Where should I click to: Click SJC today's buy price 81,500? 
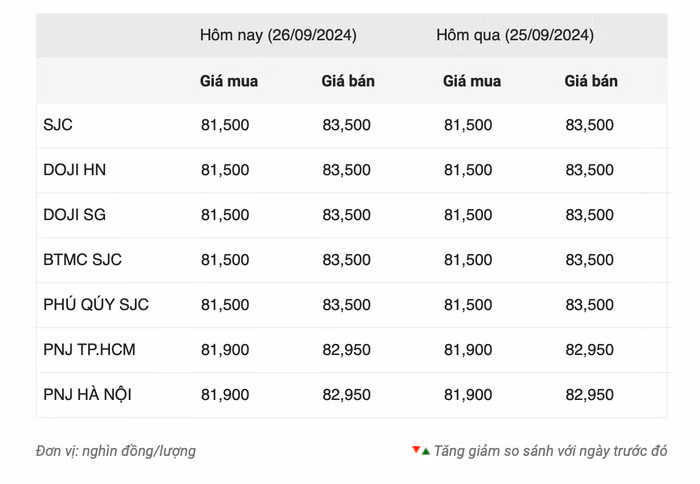point(225,125)
